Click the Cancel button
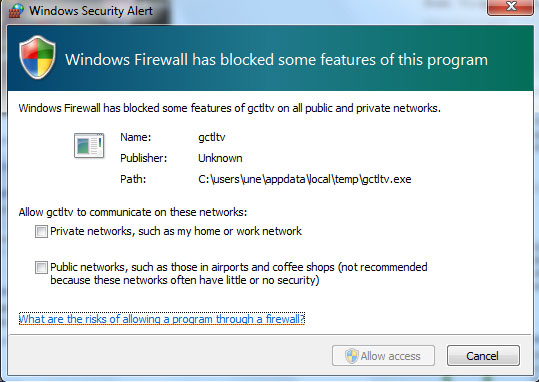 [483, 356]
